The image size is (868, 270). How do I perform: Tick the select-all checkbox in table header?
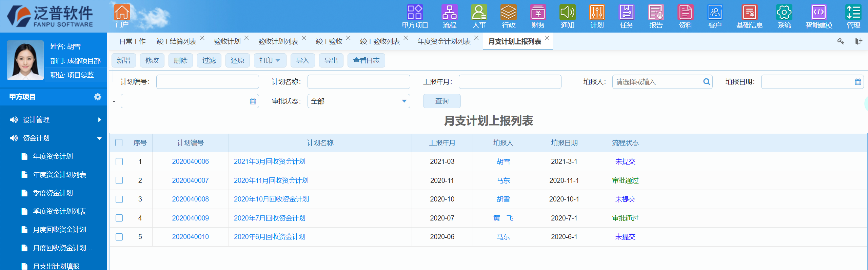pos(119,143)
